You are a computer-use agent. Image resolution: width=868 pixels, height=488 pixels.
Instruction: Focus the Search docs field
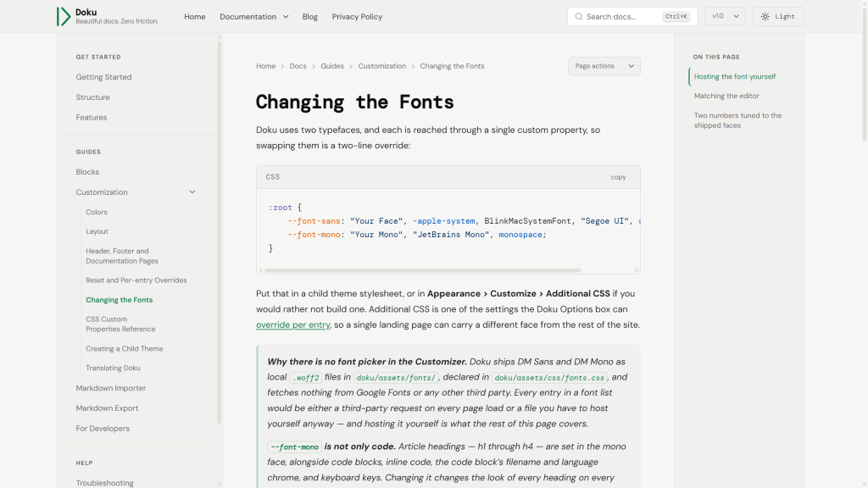click(x=632, y=17)
